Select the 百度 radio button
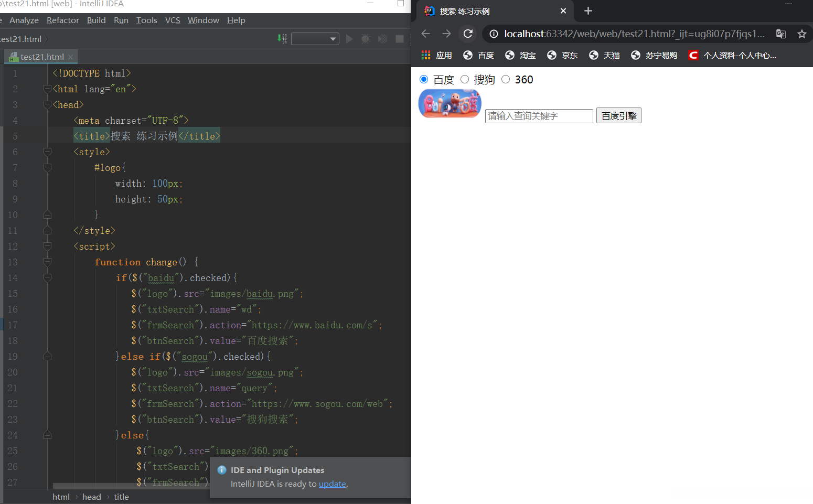 (424, 79)
